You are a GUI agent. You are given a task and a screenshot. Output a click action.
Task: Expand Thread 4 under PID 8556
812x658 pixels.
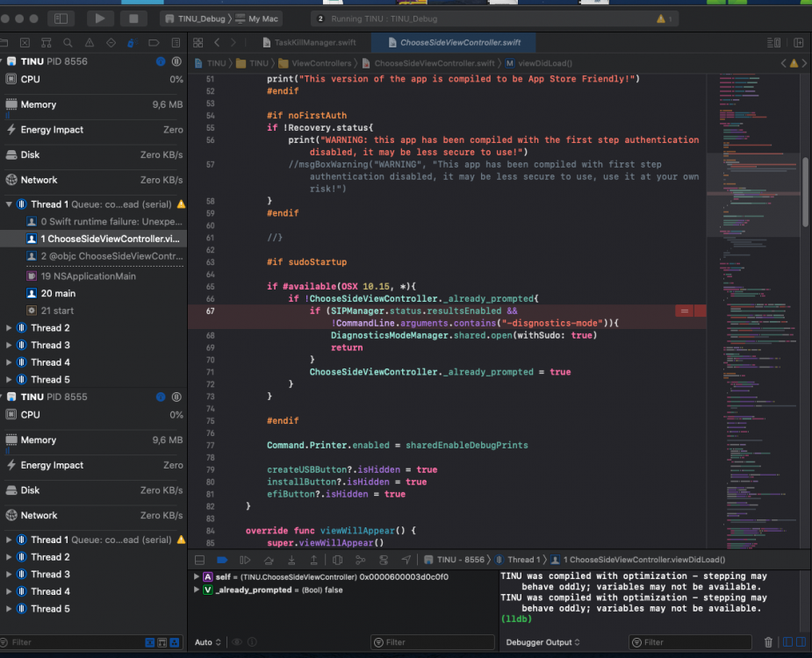tap(9, 362)
